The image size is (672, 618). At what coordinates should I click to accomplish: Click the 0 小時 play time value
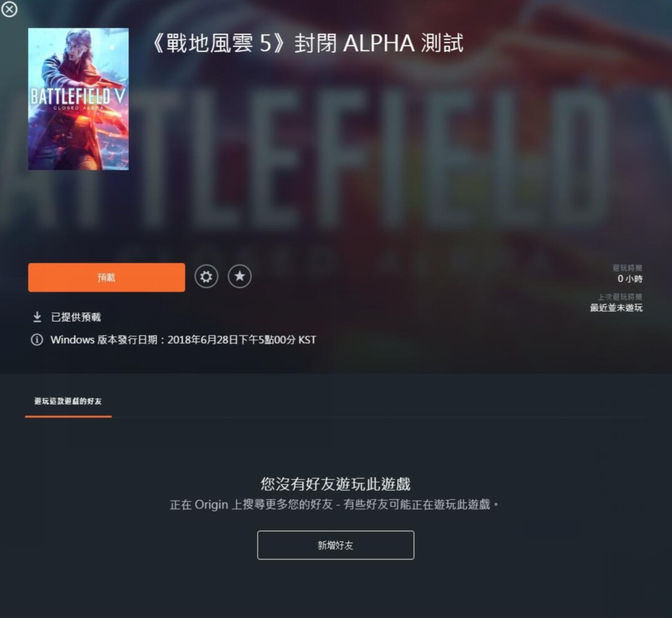click(x=630, y=279)
